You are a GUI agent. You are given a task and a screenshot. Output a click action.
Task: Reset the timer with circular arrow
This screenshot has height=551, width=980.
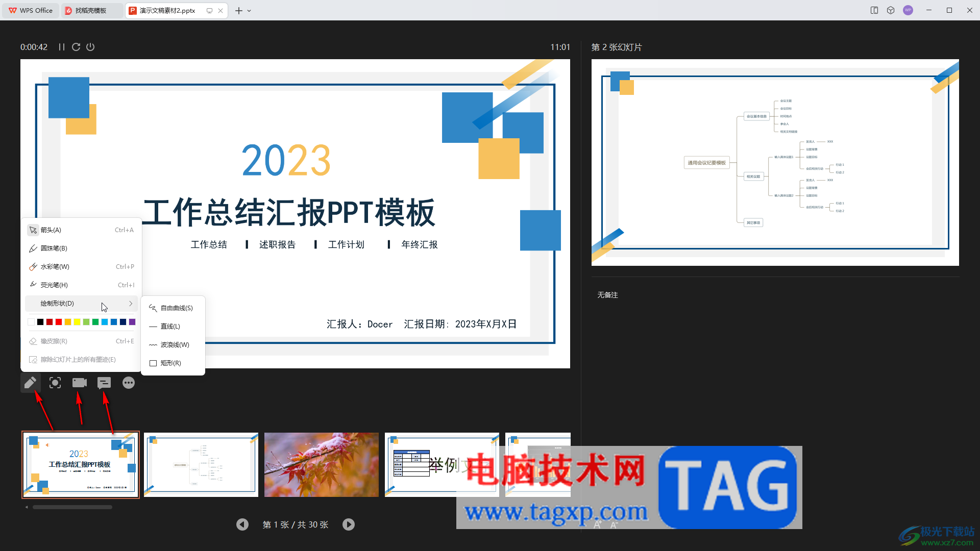(76, 47)
